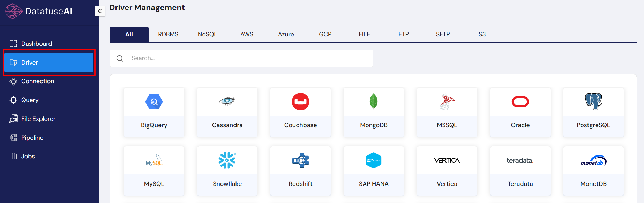Switch to the RDBMS tab

coord(168,35)
